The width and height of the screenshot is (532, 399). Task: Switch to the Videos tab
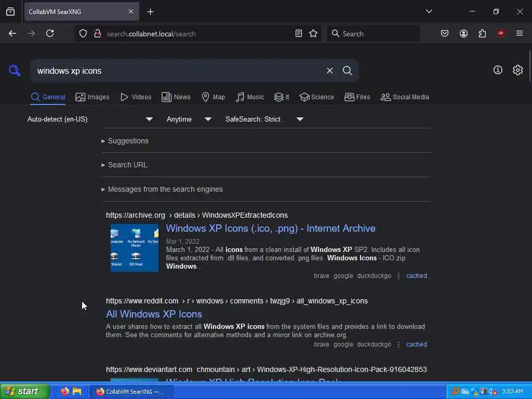click(x=136, y=97)
